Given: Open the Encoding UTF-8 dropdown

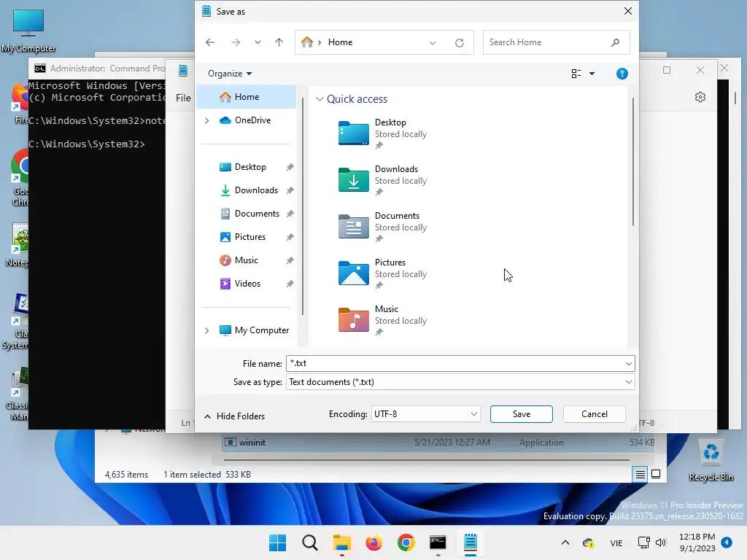Looking at the screenshot, I should tap(425, 414).
